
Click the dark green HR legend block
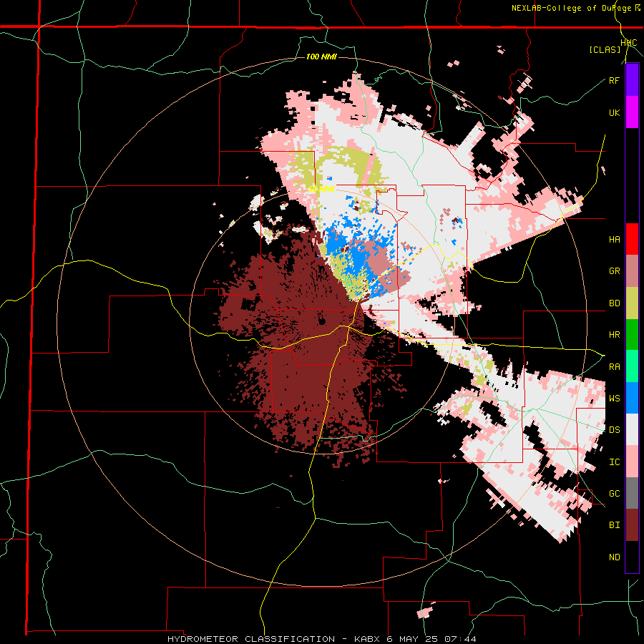pos(632,335)
